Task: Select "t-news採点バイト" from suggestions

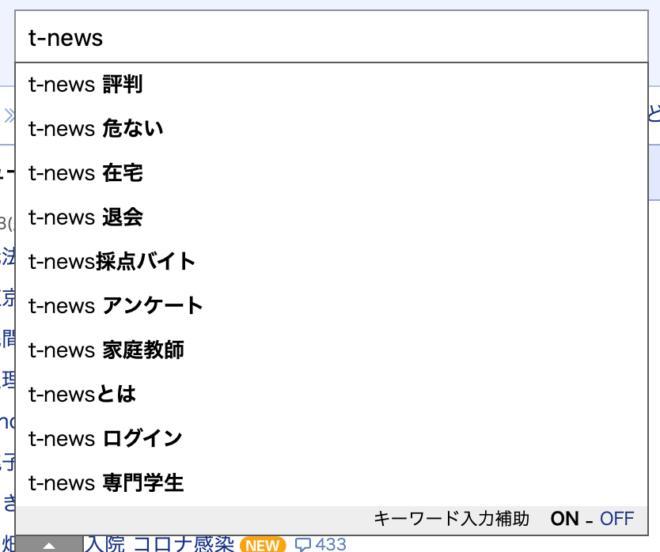Action: pos(112,261)
